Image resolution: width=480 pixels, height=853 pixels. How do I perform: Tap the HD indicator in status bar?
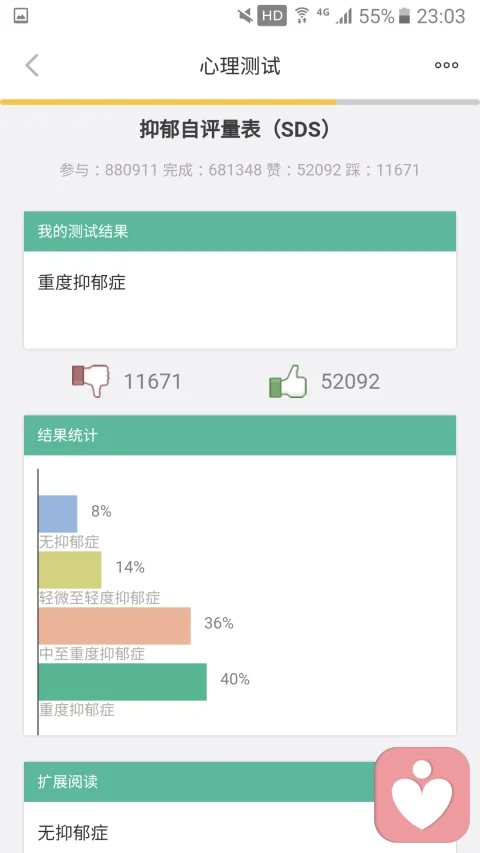click(x=272, y=16)
